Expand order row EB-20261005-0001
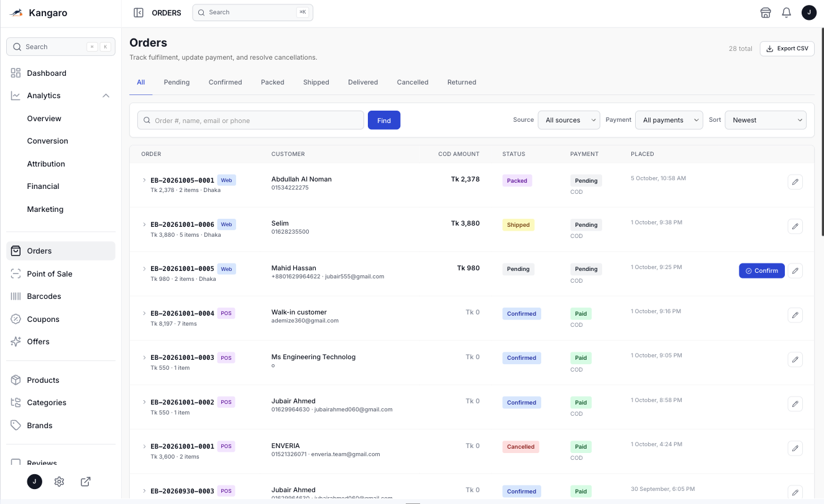 pos(144,180)
